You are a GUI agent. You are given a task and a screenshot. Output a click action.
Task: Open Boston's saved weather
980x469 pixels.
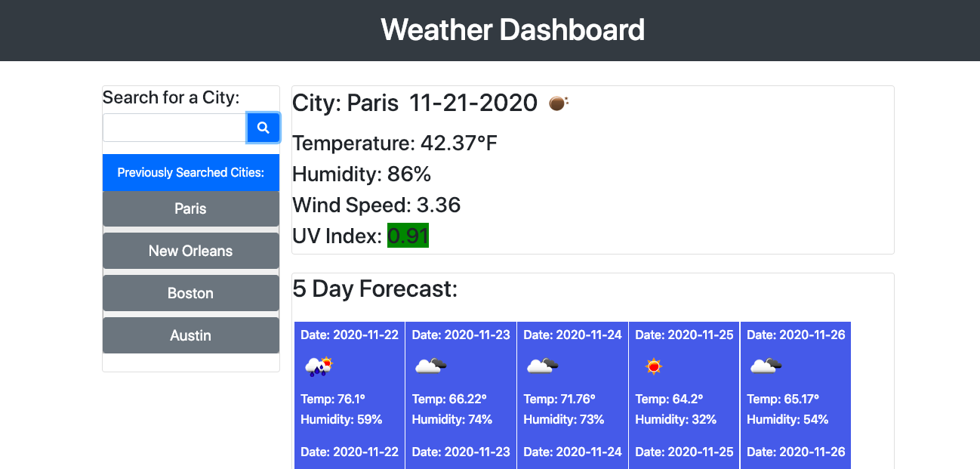[x=190, y=293]
